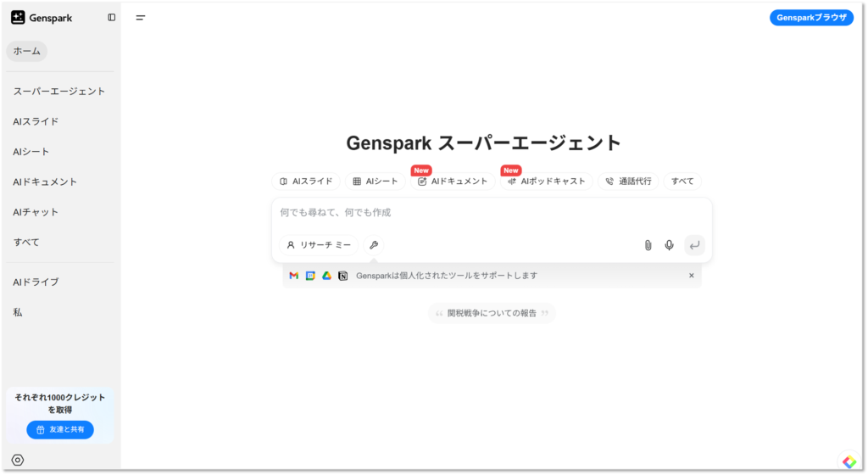Open the settings hexagon icon

[x=18, y=460]
